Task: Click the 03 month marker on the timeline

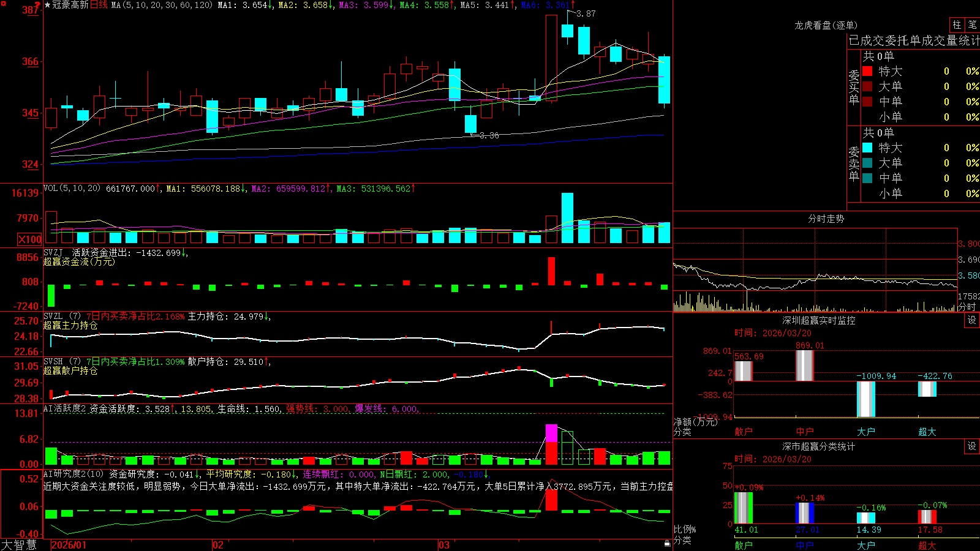Action: (x=444, y=545)
